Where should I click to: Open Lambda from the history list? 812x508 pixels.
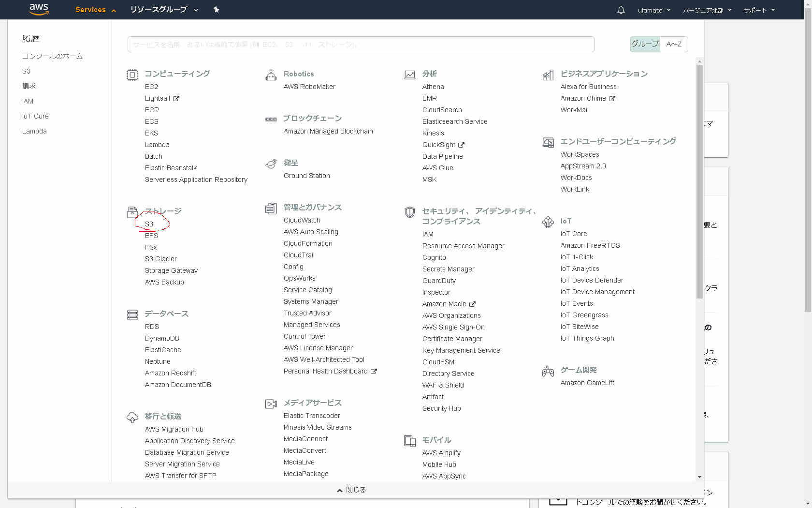click(34, 131)
